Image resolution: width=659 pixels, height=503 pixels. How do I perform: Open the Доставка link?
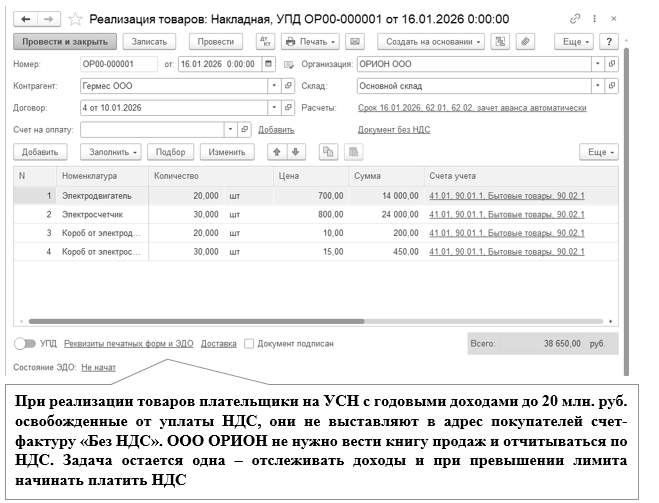(219, 344)
